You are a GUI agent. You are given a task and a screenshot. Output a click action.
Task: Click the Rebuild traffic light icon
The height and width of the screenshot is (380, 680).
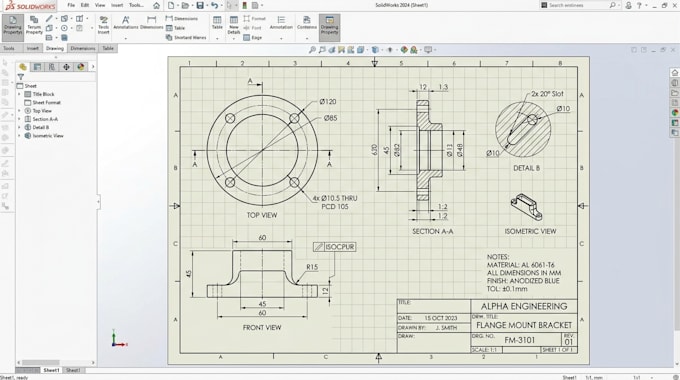pyautogui.click(x=245, y=5)
